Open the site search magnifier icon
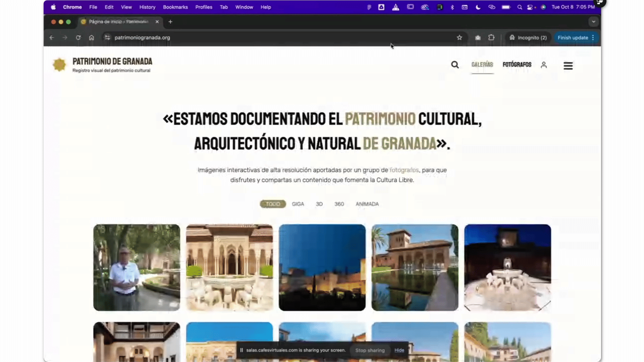644x362 pixels. coord(455,65)
